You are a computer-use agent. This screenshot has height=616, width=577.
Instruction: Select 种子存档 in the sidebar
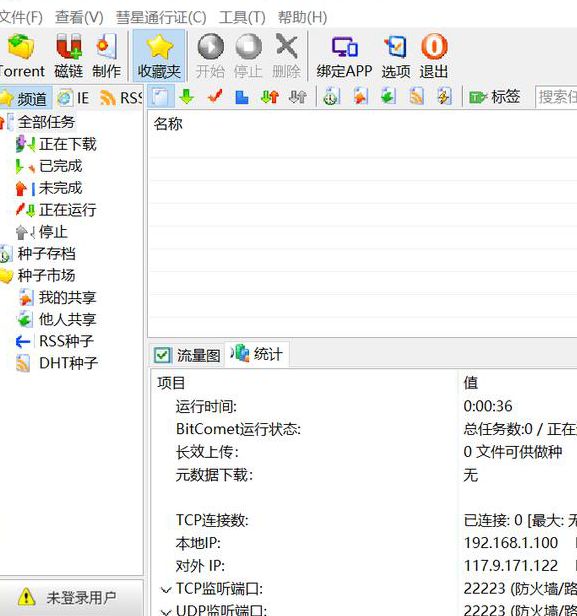46,254
